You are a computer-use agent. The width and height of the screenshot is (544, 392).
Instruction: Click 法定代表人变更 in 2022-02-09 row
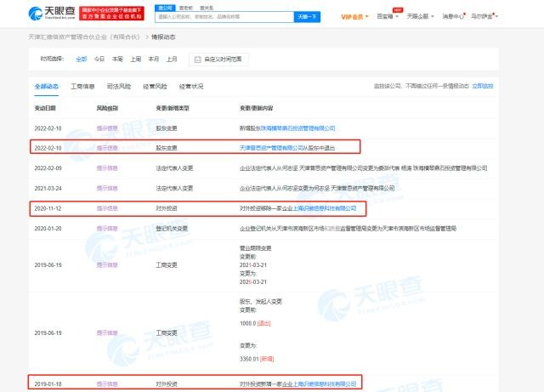pos(174,168)
